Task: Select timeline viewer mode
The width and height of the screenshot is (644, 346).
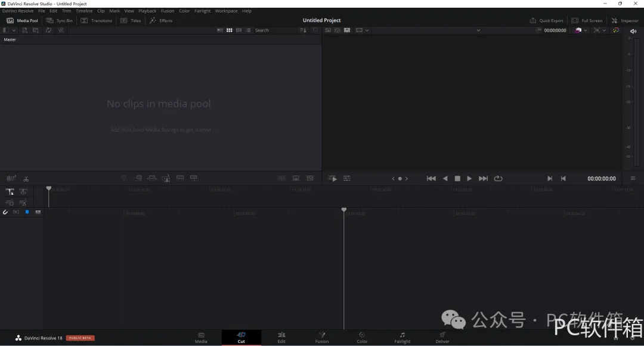Action: (x=347, y=30)
